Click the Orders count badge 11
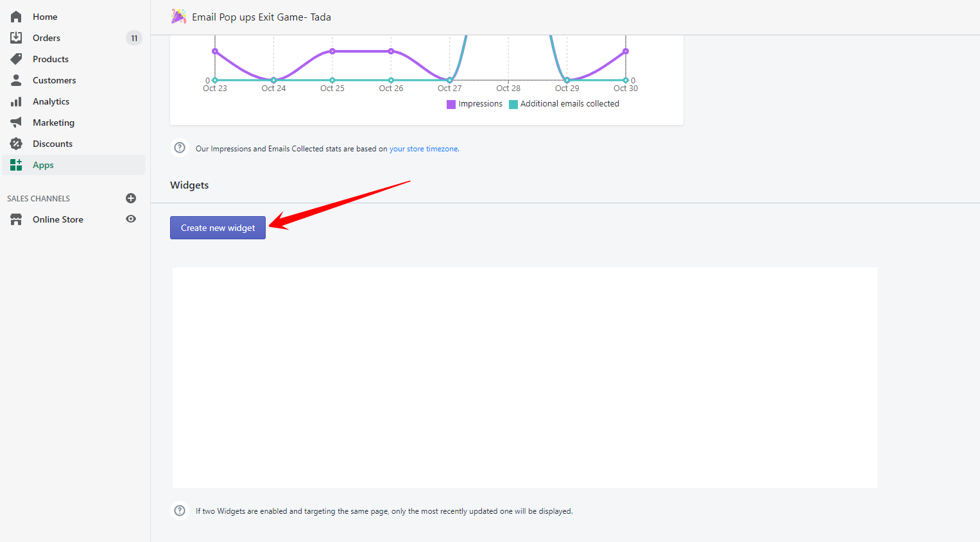The height and width of the screenshot is (542, 980). coord(134,38)
